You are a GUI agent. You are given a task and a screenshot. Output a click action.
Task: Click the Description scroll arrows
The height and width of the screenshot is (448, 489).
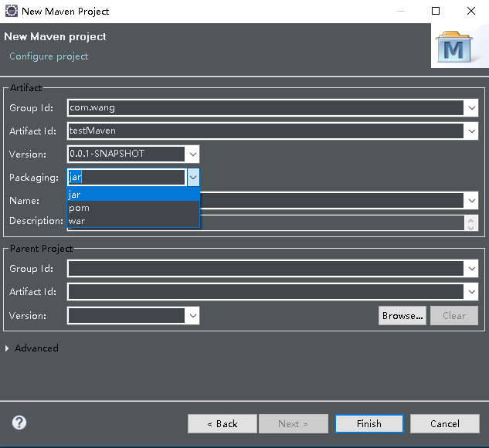click(471, 223)
